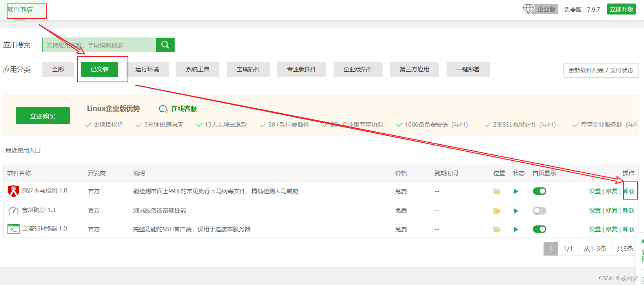Click the 价格 column header
Viewport: 644px width, 285px height.
point(401,173)
